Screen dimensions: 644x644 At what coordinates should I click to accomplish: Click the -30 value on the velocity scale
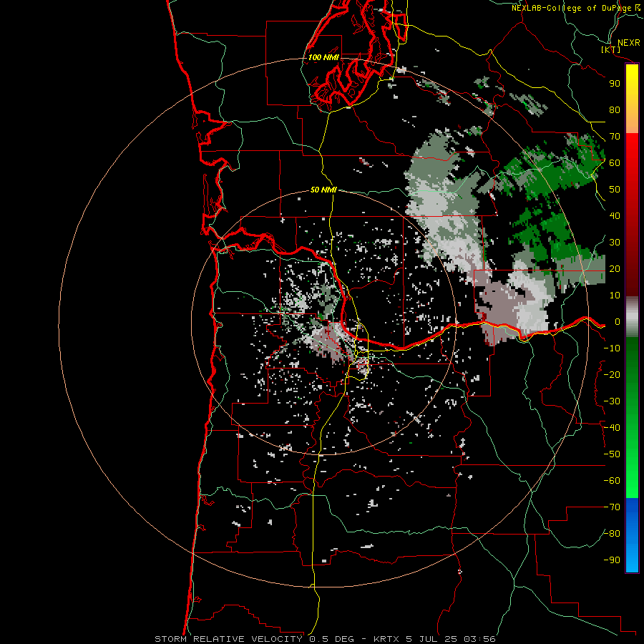pos(612,401)
